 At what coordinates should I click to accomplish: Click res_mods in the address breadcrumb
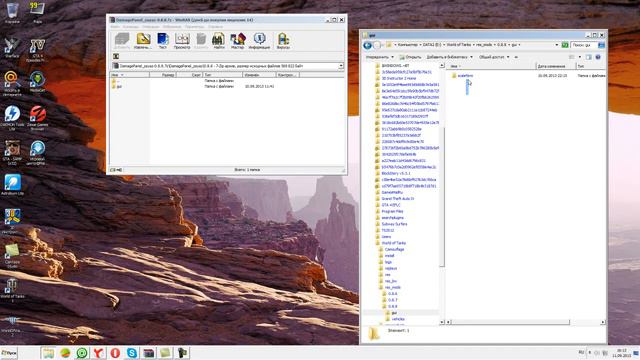coord(484,45)
